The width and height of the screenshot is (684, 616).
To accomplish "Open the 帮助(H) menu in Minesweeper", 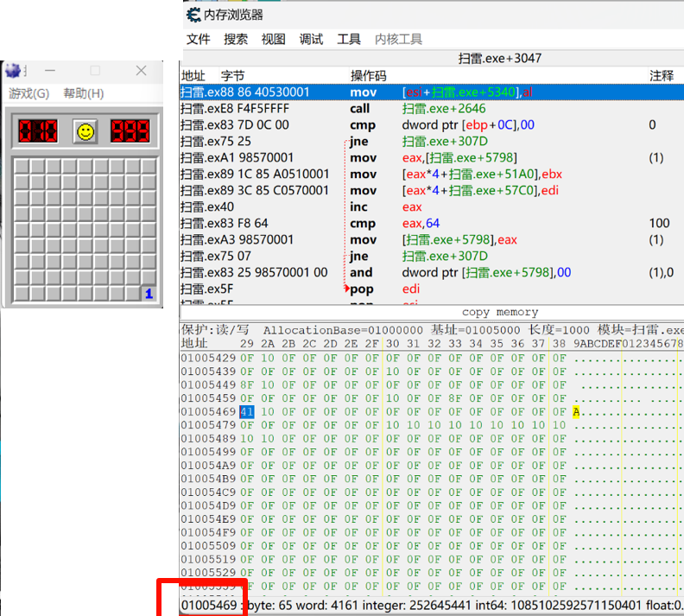I will pos(83,93).
